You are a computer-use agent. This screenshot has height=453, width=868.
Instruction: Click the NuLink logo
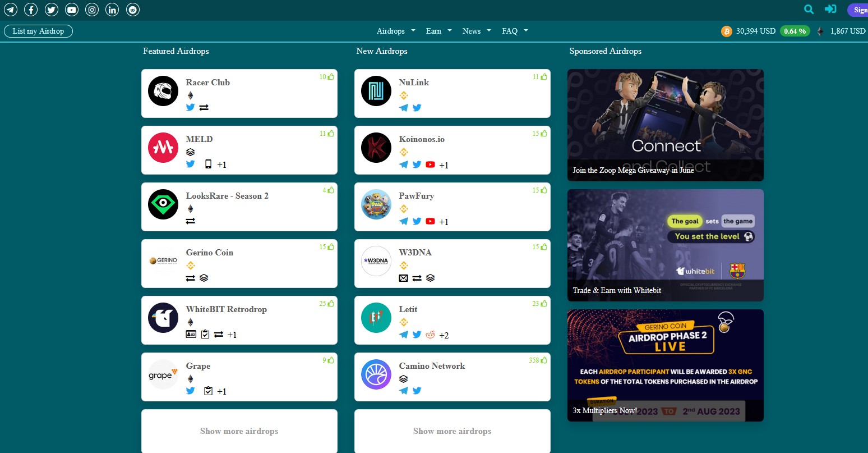coord(376,91)
